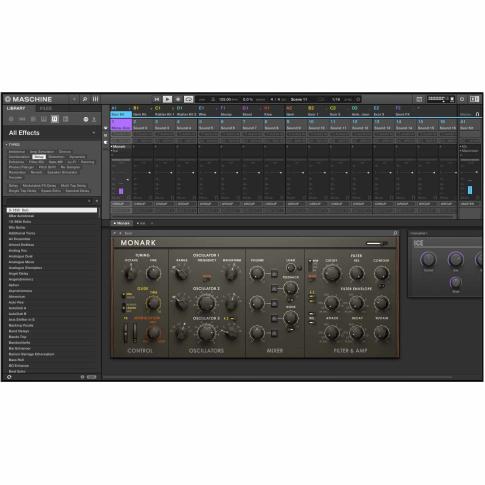Image resolution: width=485 pixels, height=485 pixels.
Task: Click the mixer view icon in header
Action: (x=95, y=99)
